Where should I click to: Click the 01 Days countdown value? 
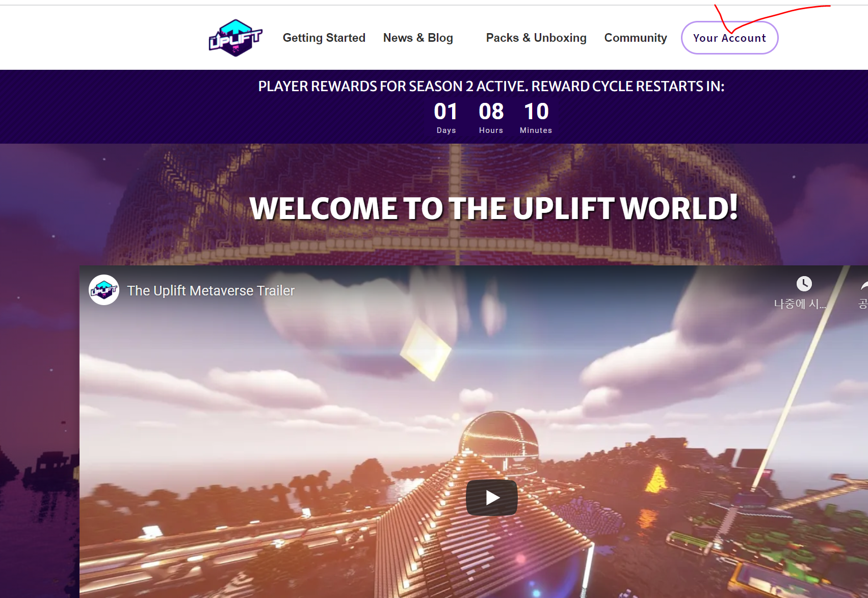pyautogui.click(x=446, y=112)
